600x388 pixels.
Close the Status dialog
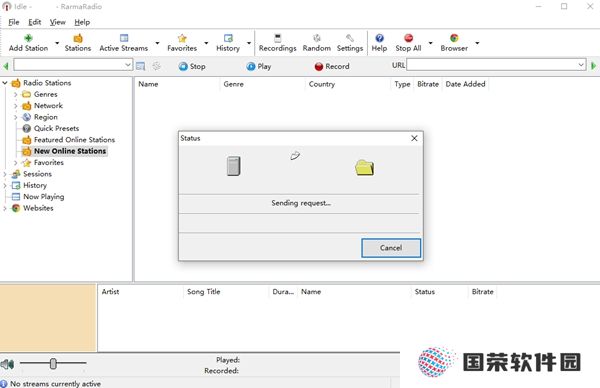coord(414,138)
